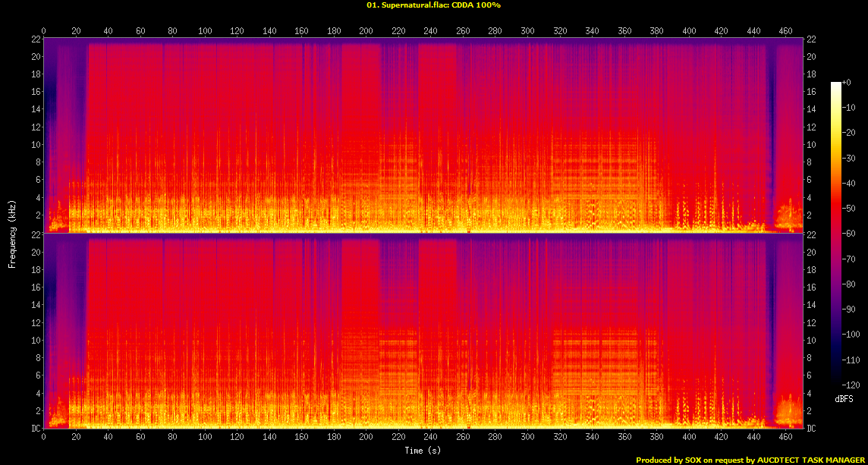868x465 pixels.
Task: Click the '-60' value on the dBFS scale
Action: tap(851, 234)
